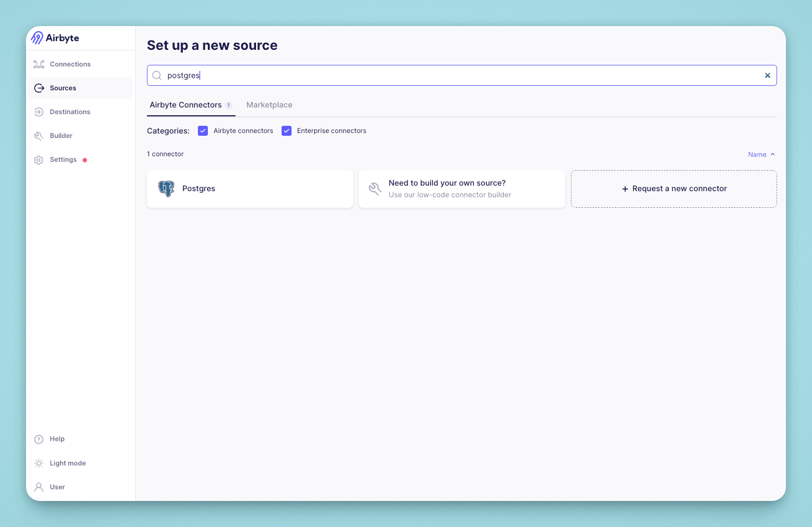Viewport: 812px width, 527px height.
Task: Click the magnifier icon in search box
Action: [x=157, y=75]
